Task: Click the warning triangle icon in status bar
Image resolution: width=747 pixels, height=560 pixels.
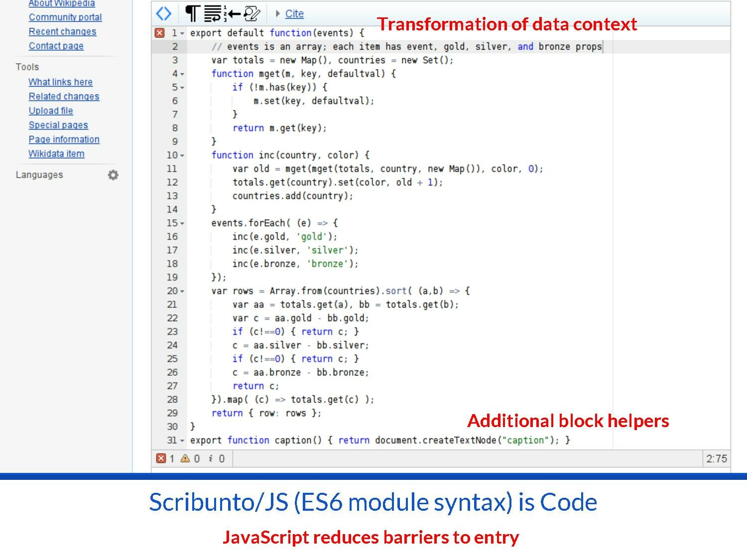Action: (x=185, y=458)
